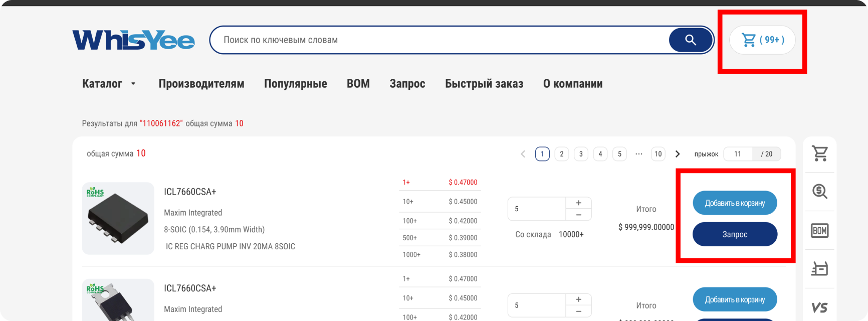Screen dimensions: 868x321
Task: Click the Со склада 10000+ stock text
Action: tap(549, 234)
